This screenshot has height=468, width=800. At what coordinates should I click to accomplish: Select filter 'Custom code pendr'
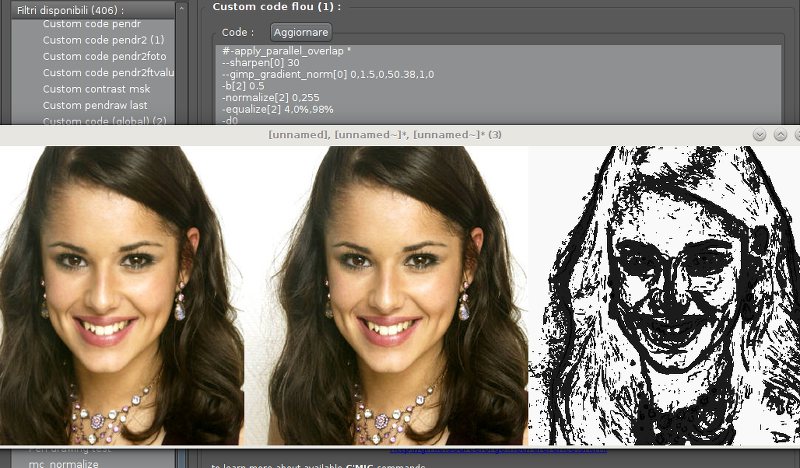point(92,24)
